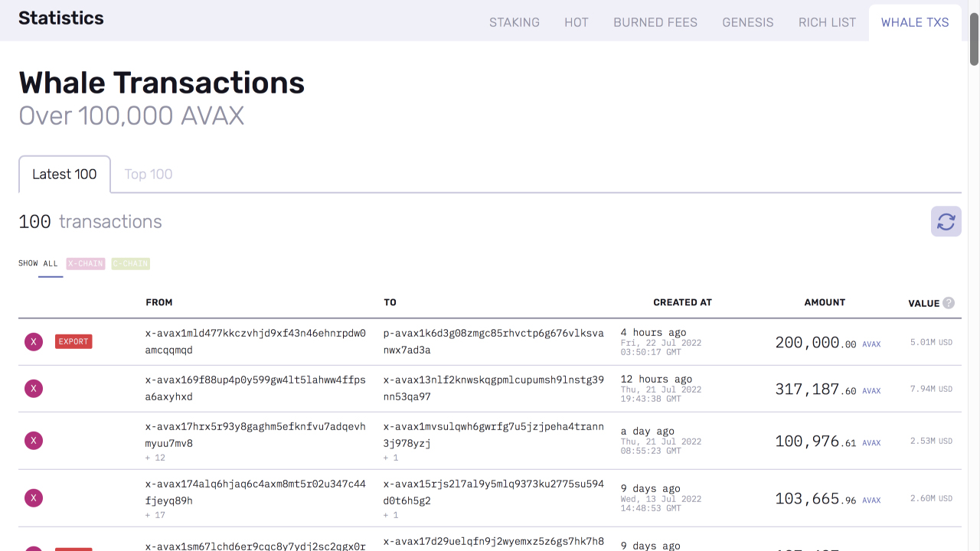Click the AMOUNT column header
The height and width of the screenshot is (551, 980).
825,302
